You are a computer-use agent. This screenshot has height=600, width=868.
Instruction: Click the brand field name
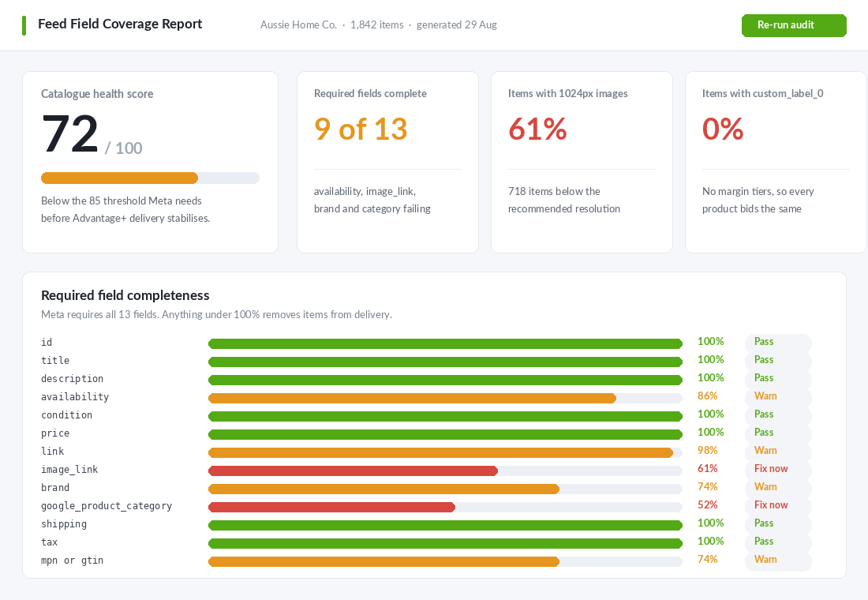coord(55,488)
